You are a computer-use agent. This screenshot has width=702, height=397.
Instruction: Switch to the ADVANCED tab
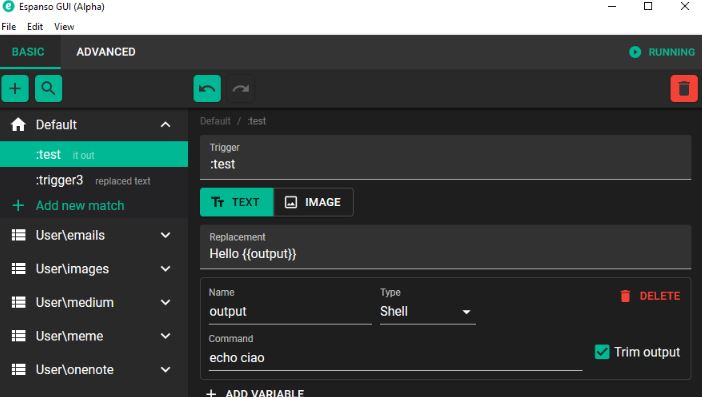[x=106, y=52]
